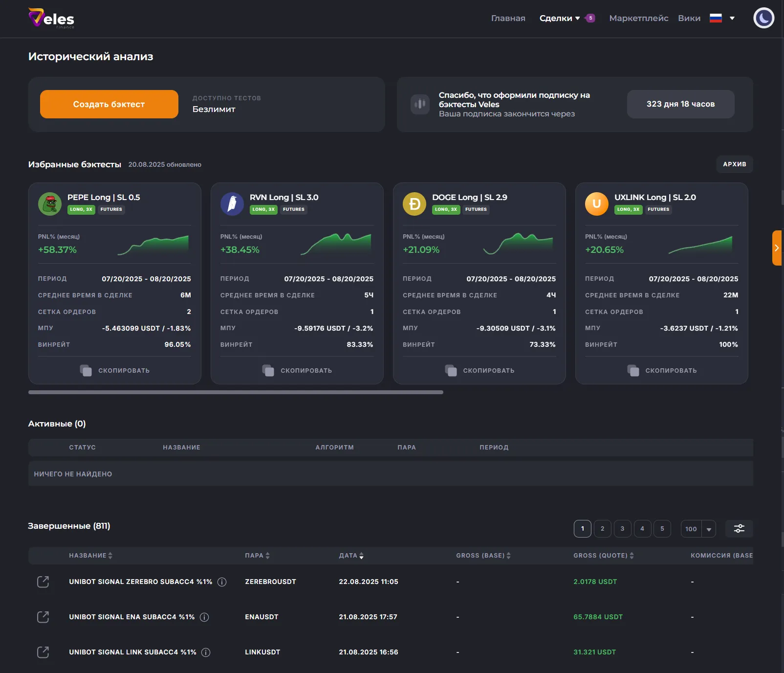Go to the Вики page
784x673 pixels.
click(689, 19)
